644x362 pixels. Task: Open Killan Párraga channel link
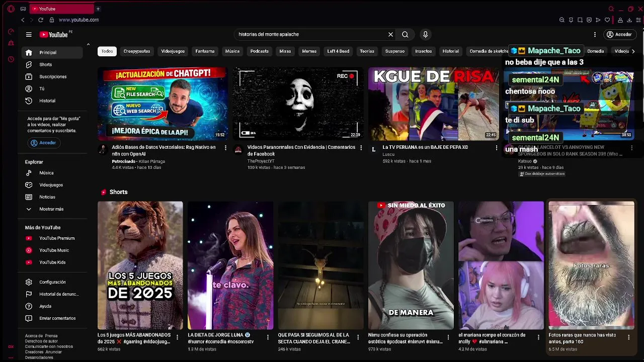click(x=152, y=161)
